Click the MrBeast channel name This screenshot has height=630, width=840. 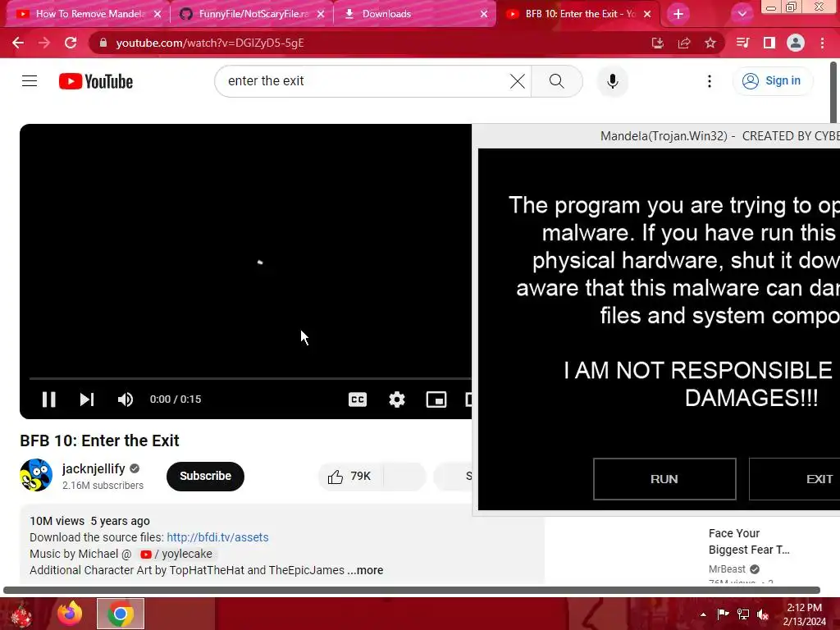(727, 569)
